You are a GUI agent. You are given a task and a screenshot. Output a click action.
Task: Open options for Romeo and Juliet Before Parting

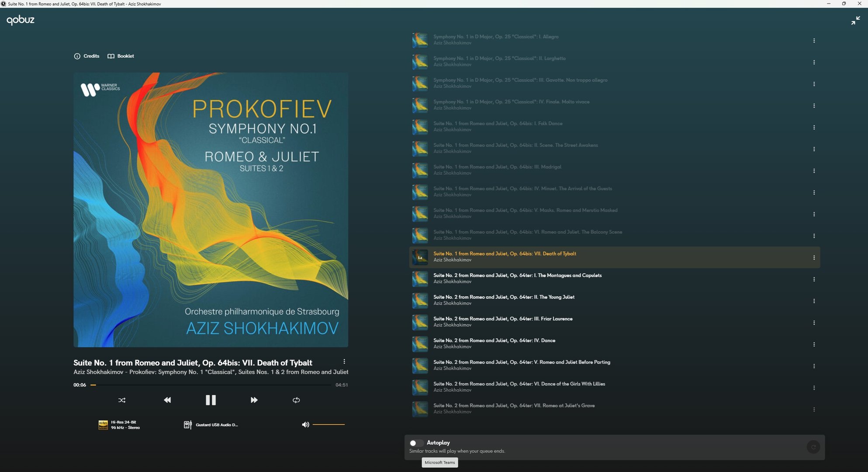tap(814, 366)
